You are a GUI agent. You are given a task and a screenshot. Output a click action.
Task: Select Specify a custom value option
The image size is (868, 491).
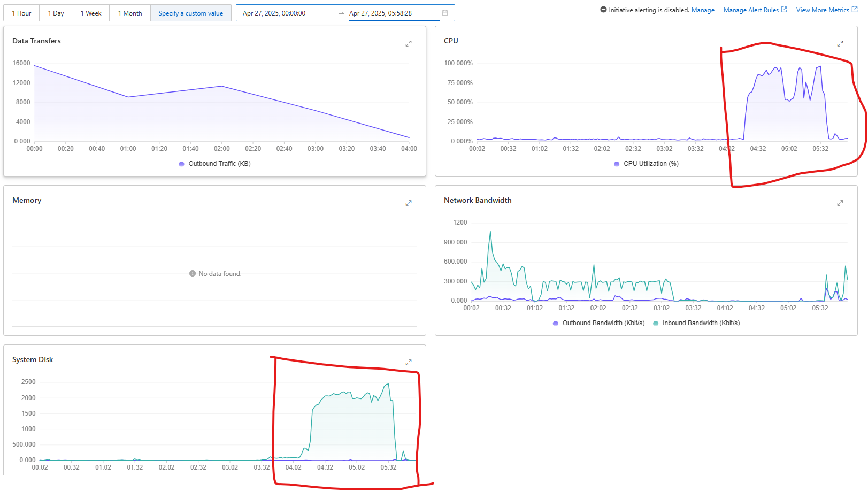pos(191,13)
